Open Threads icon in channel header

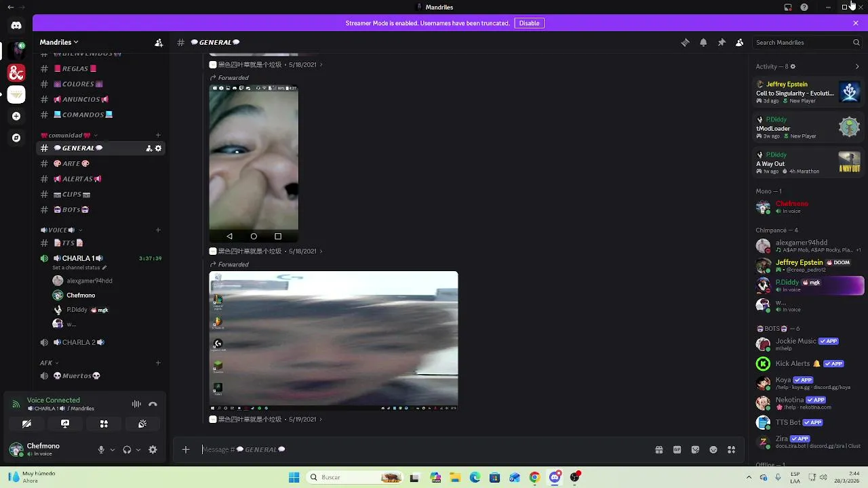685,42
